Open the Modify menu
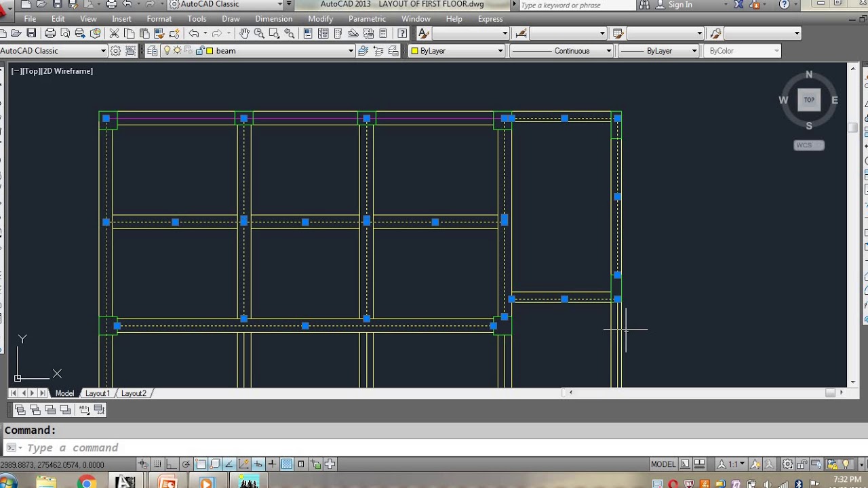The width and height of the screenshot is (868, 488). [x=320, y=19]
